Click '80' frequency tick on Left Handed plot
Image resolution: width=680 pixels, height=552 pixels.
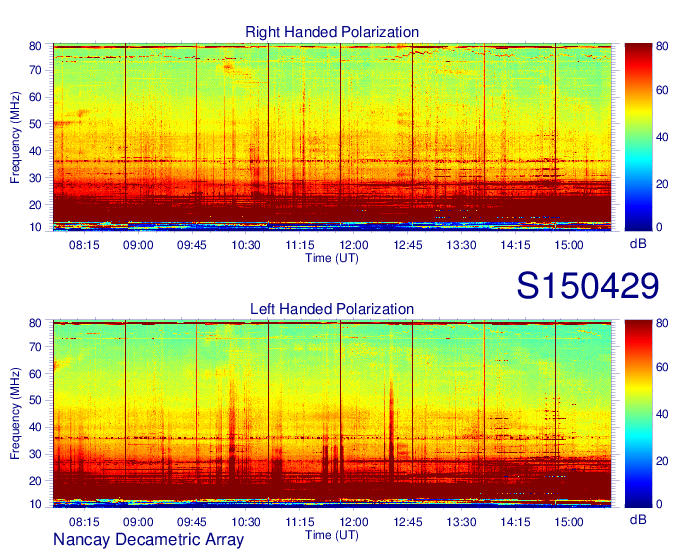[35, 323]
